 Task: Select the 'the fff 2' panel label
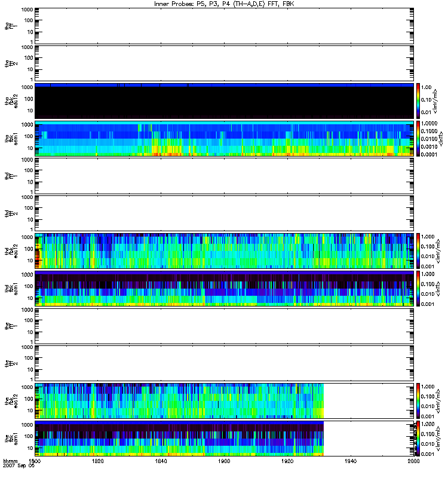(11, 363)
